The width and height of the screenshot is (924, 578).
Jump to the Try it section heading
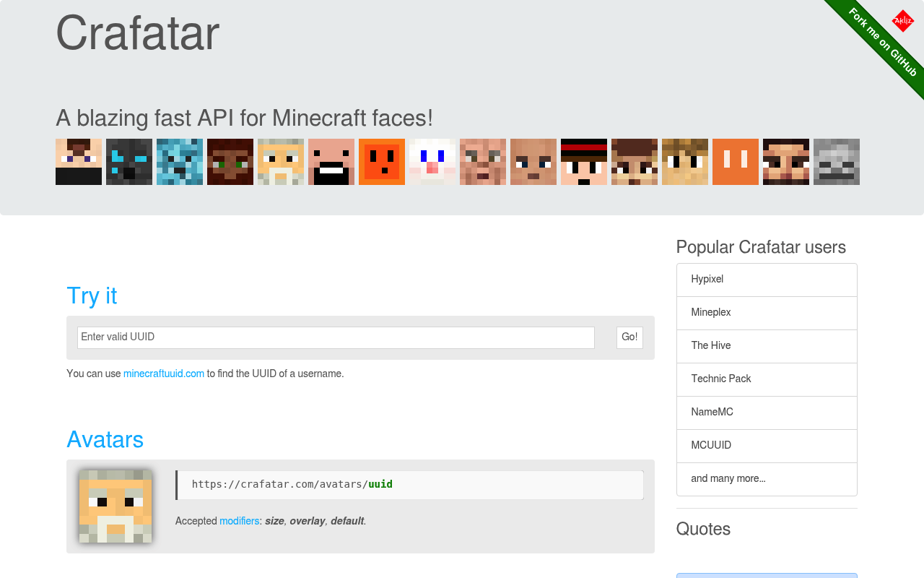tap(92, 296)
